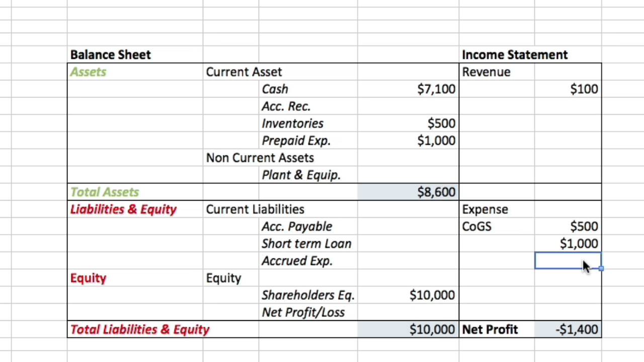644x362 pixels.
Task: Click the Acc. Rec. label cell
Action: pos(286,107)
